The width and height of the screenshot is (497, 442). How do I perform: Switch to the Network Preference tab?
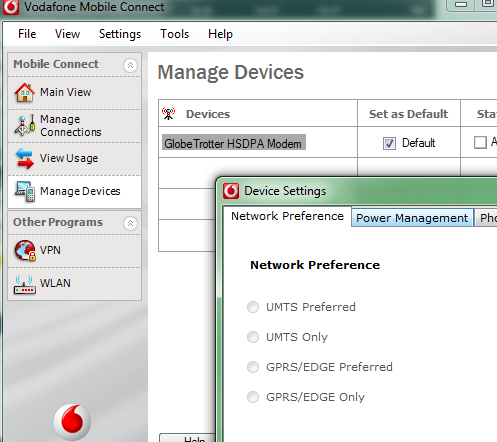point(287,216)
